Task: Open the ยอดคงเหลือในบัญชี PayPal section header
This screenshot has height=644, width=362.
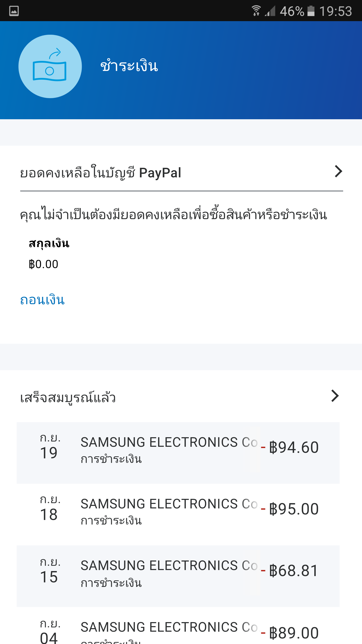Action: pos(101,173)
